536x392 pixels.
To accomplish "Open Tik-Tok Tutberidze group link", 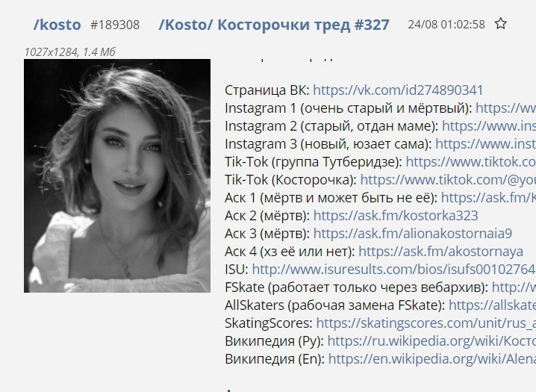I will [x=471, y=161].
